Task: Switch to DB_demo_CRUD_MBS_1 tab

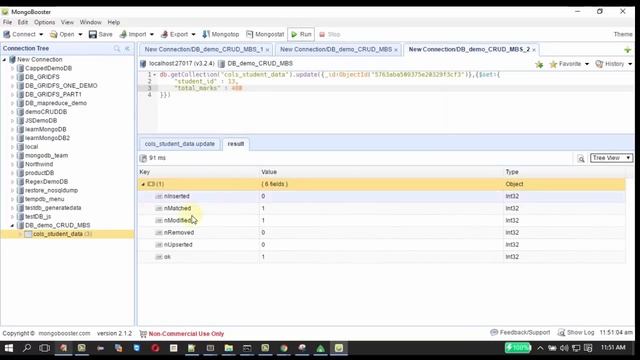Action: (x=204, y=49)
